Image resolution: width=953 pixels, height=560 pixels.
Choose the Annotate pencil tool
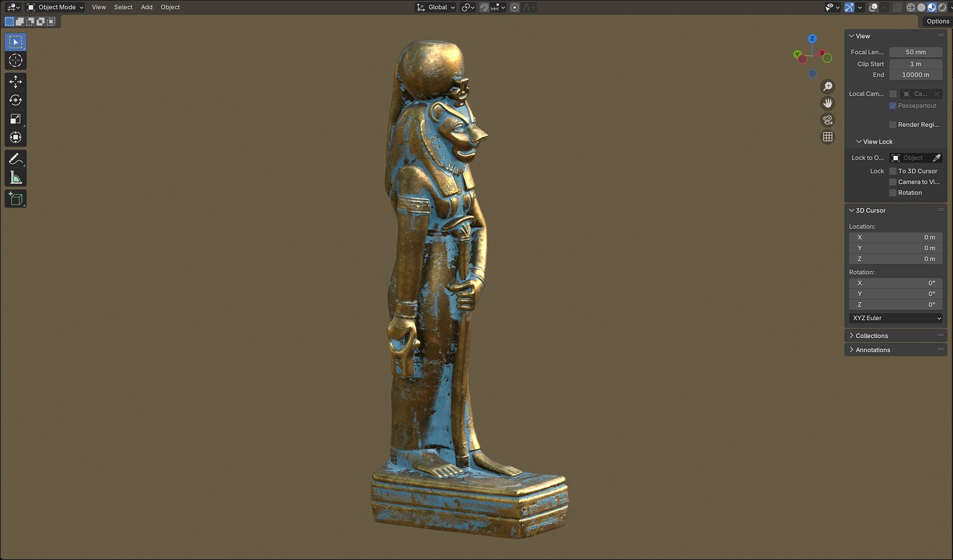pyautogui.click(x=16, y=159)
